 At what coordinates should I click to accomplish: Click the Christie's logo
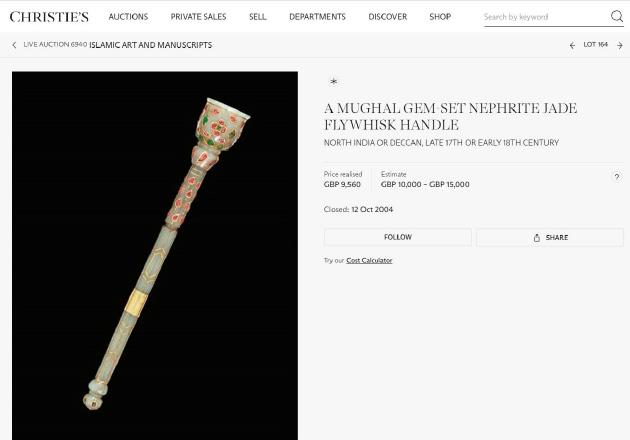click(49, 17)
